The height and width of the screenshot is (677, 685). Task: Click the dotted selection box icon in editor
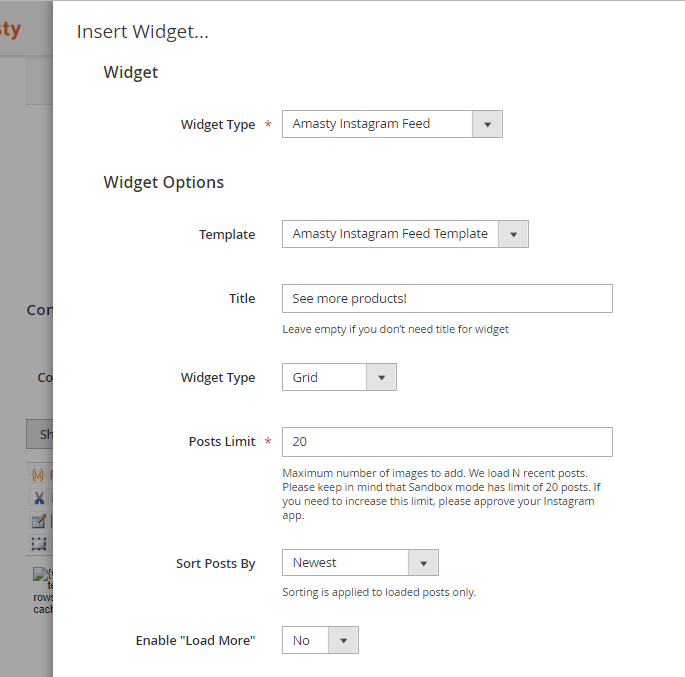39,543
